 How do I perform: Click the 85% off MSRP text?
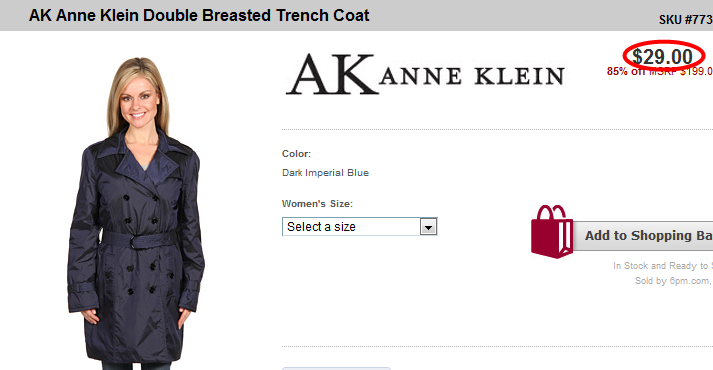click(x=659, y=71)
